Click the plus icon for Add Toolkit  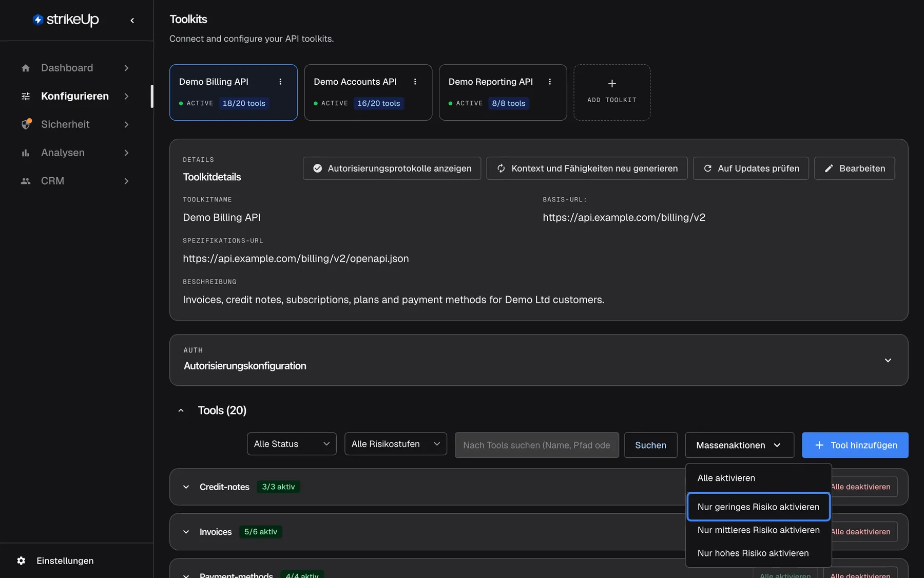tap(612, 83)
